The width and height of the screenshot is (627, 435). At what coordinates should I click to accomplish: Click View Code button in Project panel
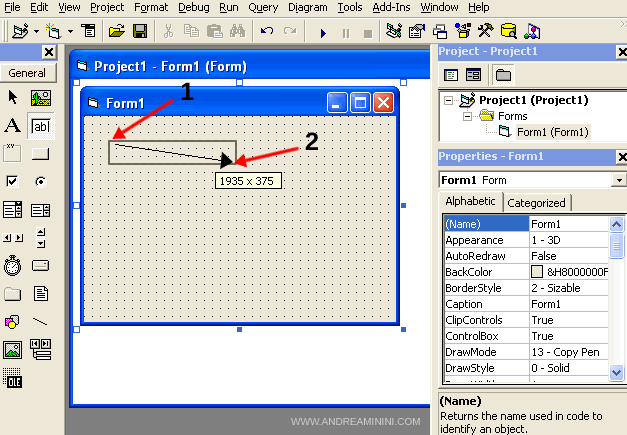coord(451,74)
